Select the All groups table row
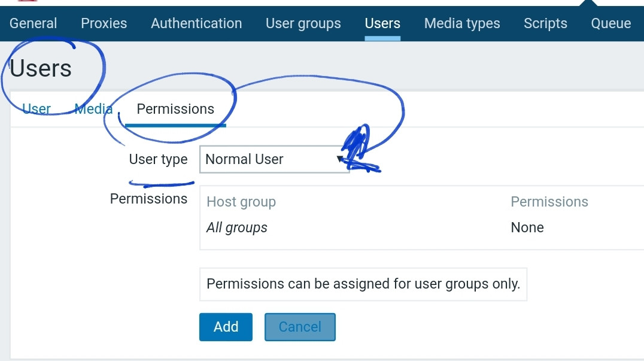 tap(237, 227)
